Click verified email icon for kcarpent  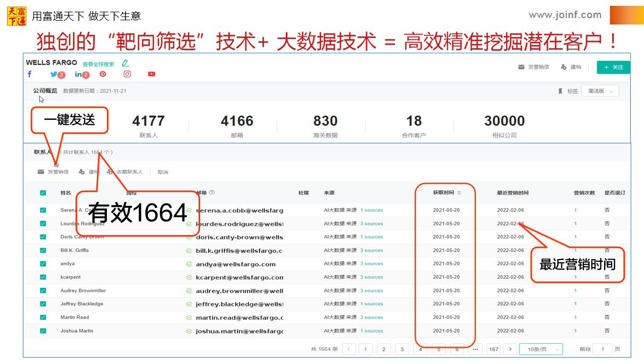point(189,277)
